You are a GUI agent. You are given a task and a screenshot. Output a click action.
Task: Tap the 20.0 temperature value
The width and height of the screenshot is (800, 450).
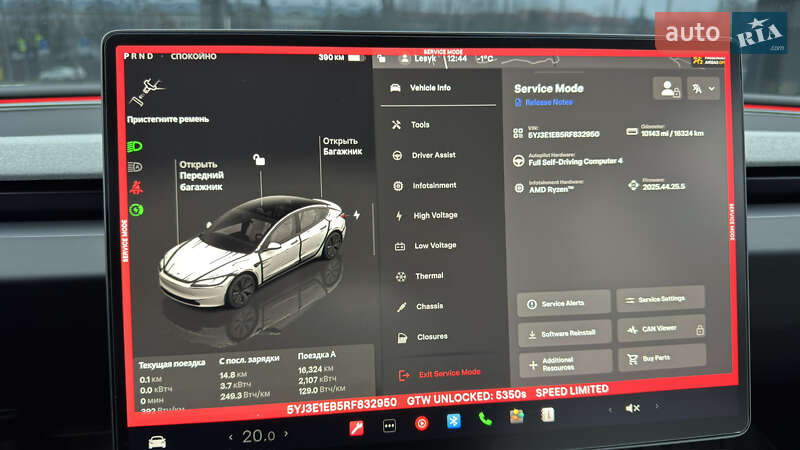pos(259,436)
